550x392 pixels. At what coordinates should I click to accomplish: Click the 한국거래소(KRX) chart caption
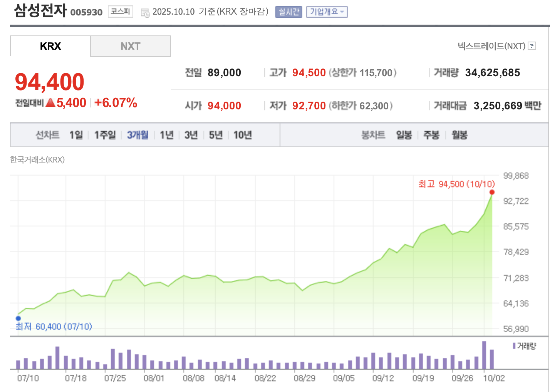tap(37, 159)
